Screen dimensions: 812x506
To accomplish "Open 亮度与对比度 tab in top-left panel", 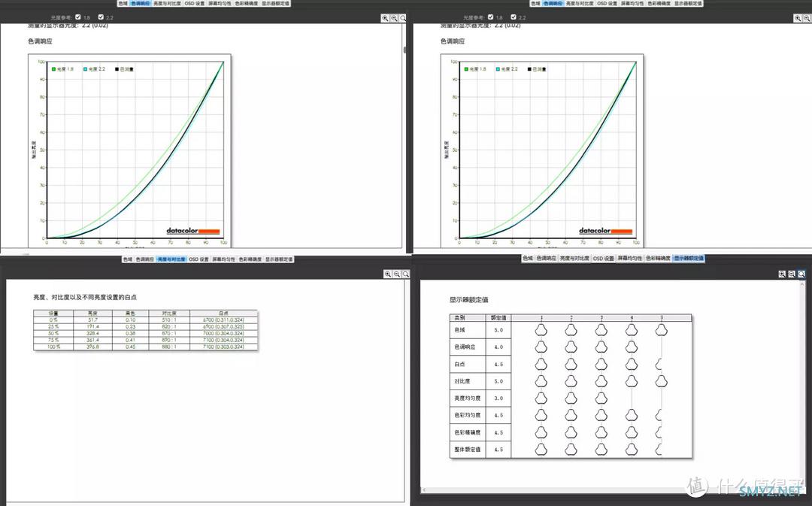I will [168, 4].
